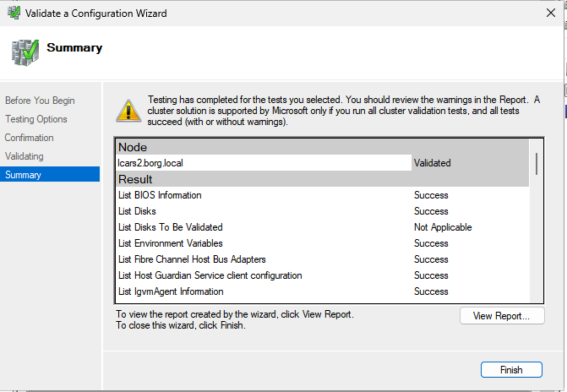567x392 pixels.
Task: Select the List IgvmAgent Information row
Action: 323,291
